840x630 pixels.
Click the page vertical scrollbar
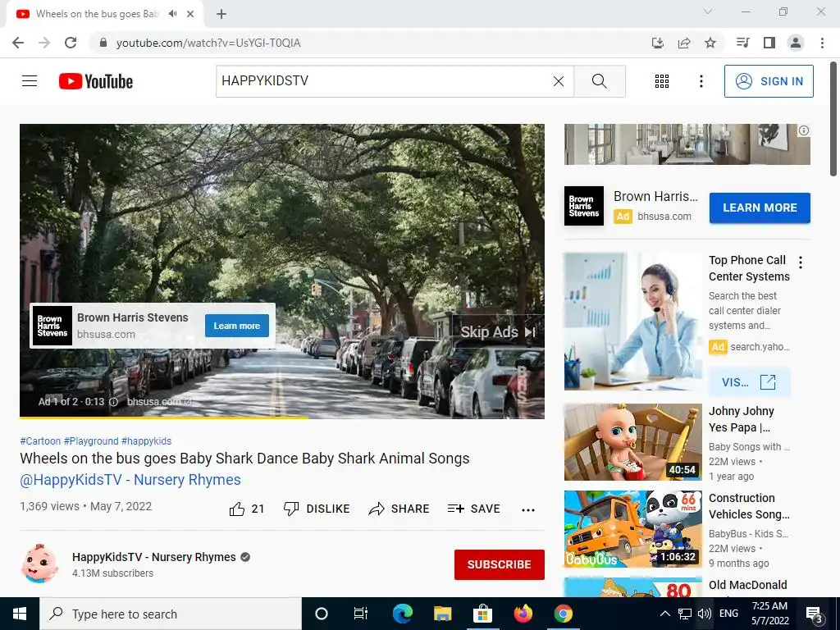click(833, 118)
